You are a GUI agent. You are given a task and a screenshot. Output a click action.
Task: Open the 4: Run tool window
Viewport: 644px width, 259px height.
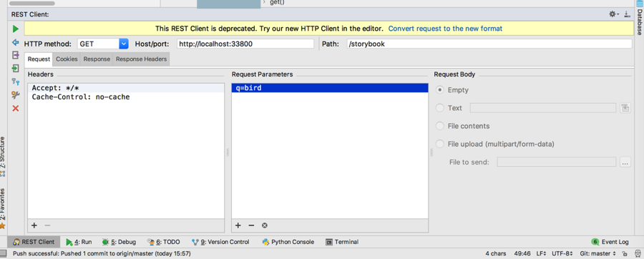tap(79, 242)
